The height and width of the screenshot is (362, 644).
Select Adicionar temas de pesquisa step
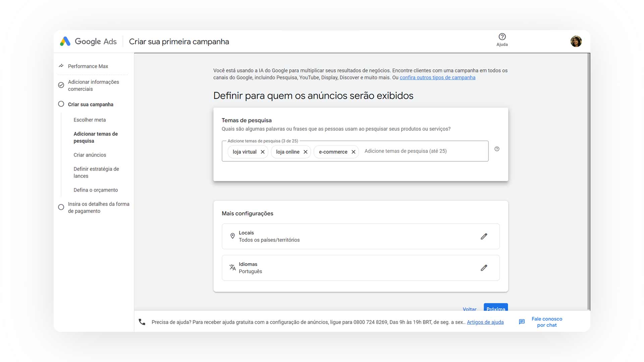pyautogui.click(x=96, y=137)
